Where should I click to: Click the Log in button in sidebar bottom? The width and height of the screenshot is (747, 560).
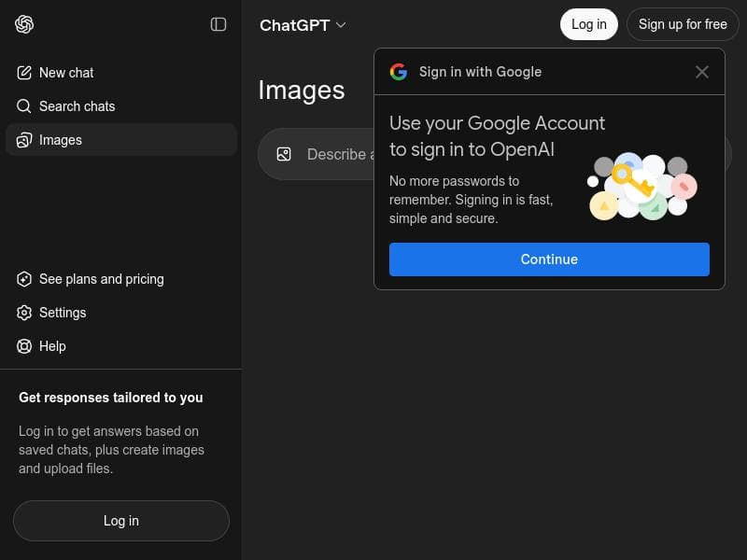[x=121, y=521]
